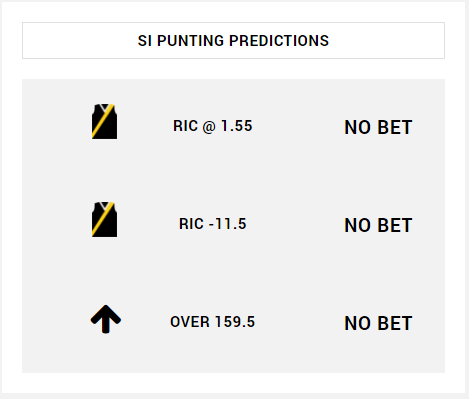Select the OVER 159.5 total prediction label
This screenshot has height=399, width=469.
213,322
